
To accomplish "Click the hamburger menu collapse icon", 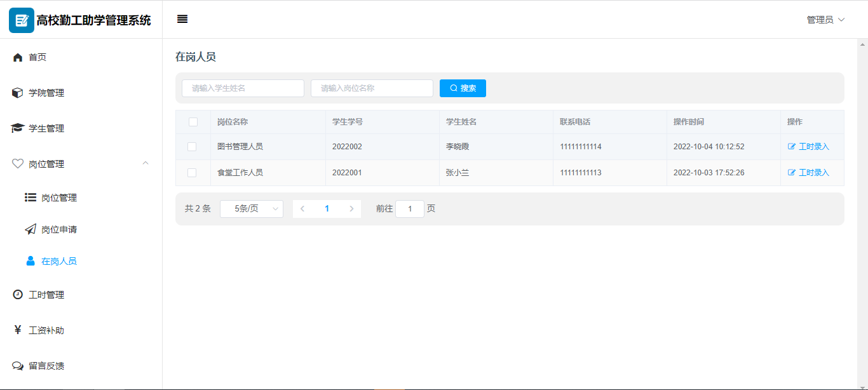I will coord(182,19).
